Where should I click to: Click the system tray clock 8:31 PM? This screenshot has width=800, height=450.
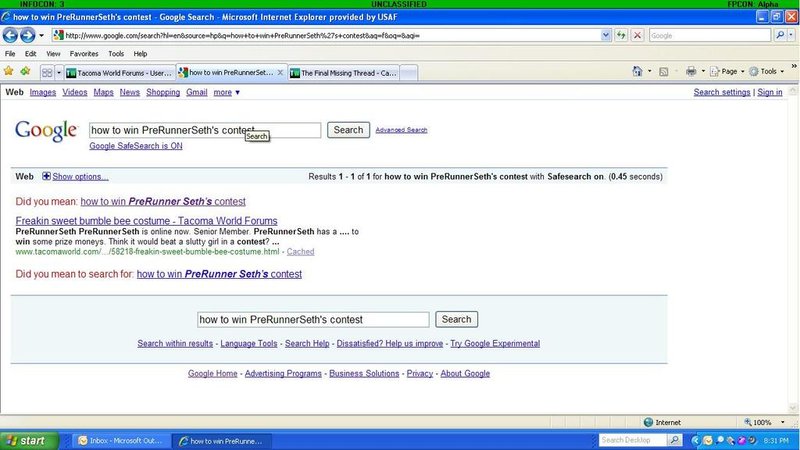[776, 441]
